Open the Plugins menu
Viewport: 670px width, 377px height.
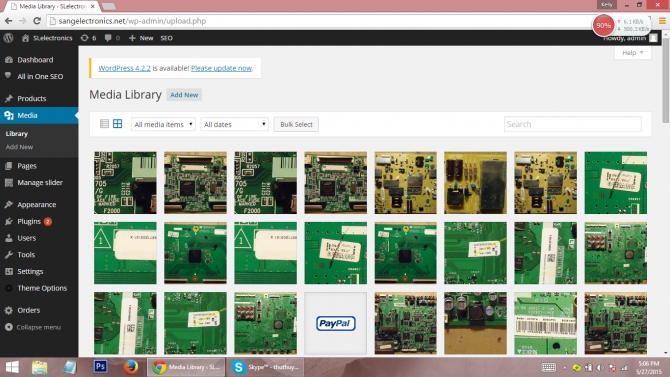29,221
